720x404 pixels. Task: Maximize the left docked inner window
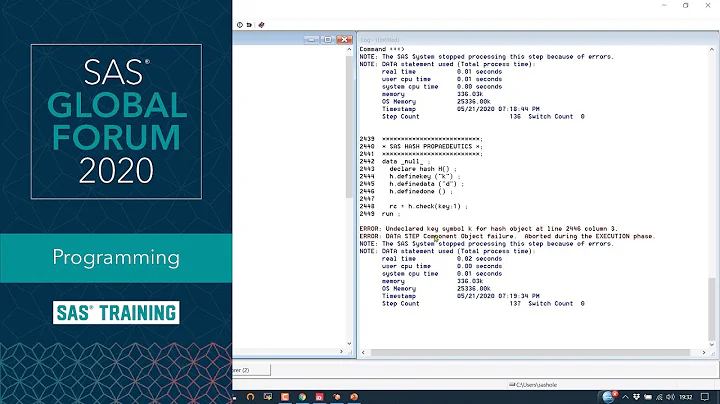328,40
